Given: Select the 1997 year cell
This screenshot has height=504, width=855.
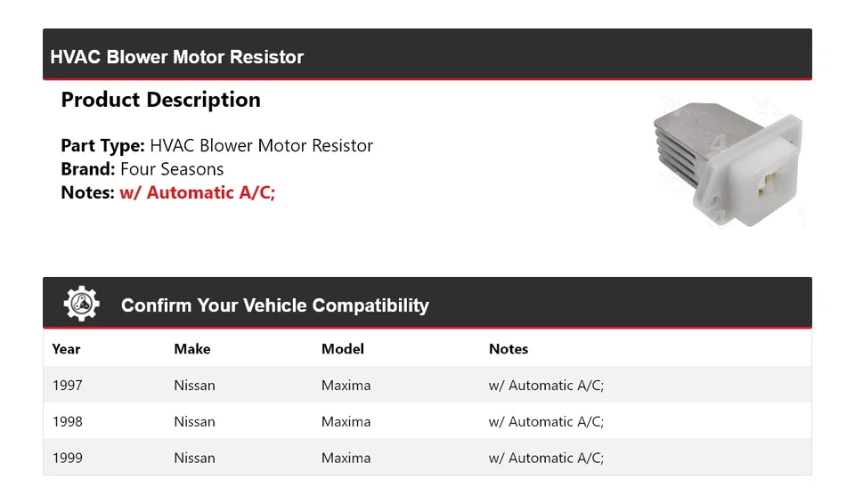Looking at the screenshot, I should [68, 386].
